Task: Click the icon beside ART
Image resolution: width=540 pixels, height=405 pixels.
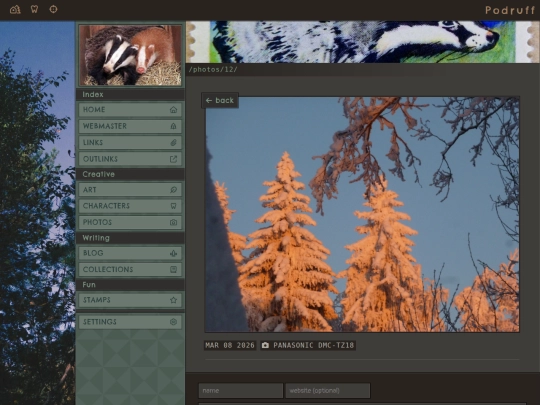Action: [174, 190]
